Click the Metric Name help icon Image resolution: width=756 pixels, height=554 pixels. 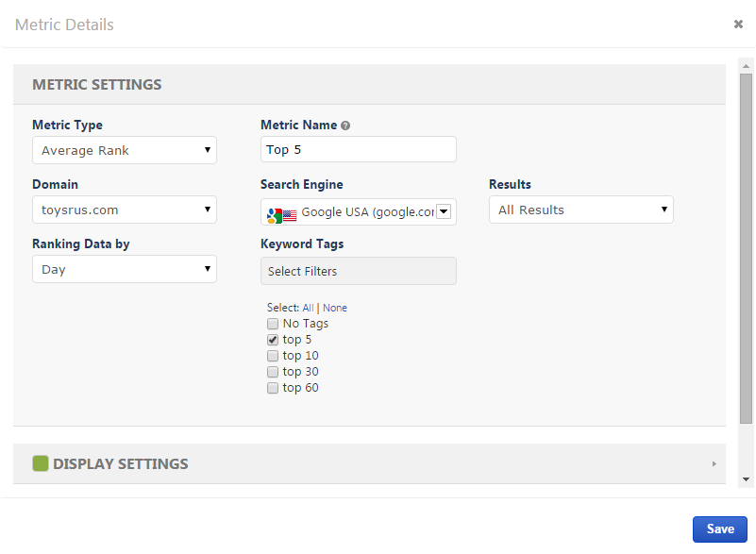(345, 126)
